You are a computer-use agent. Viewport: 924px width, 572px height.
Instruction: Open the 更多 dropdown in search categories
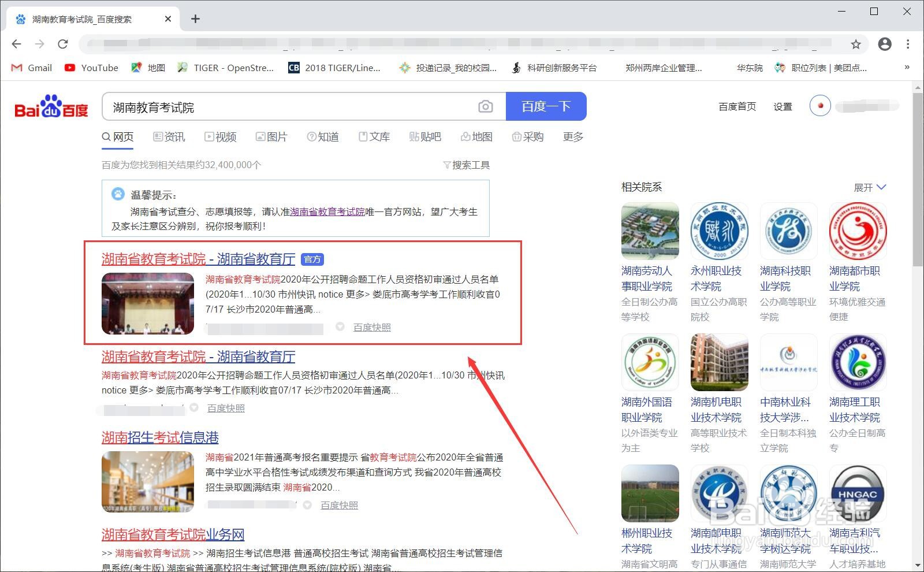[x=572, y=137]
